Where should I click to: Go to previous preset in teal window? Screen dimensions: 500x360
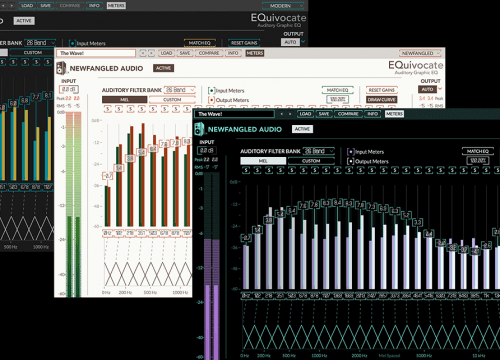[x=282, y=114]
